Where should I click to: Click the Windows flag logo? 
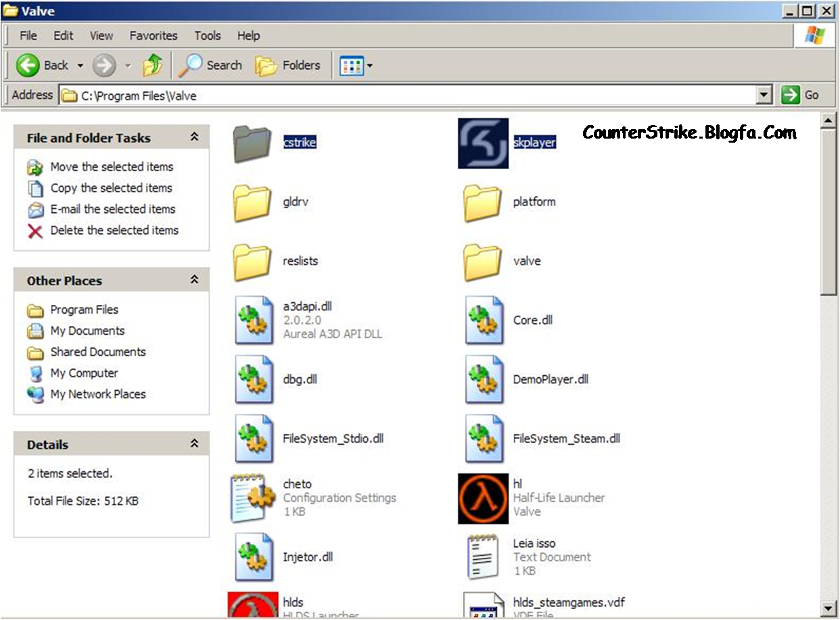(814, 36)
